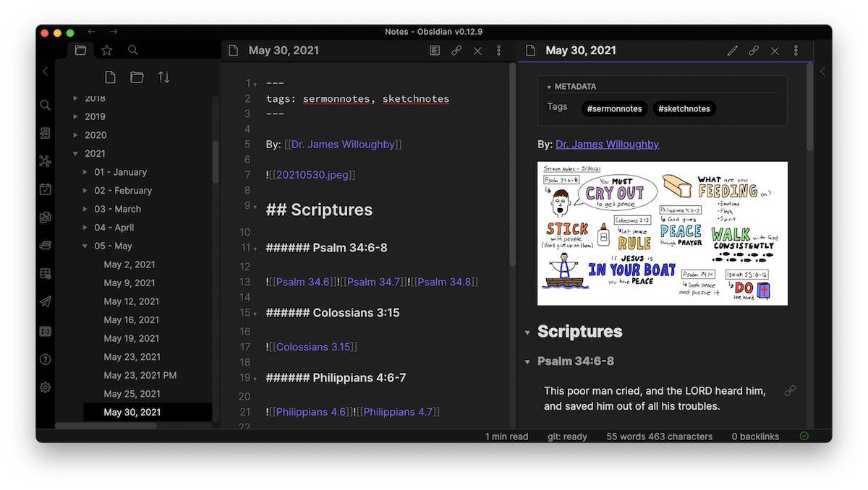Expand the 2018 folder
Image resolution: width=868 pixels, height=490 pixels.
tap(75, 98)
